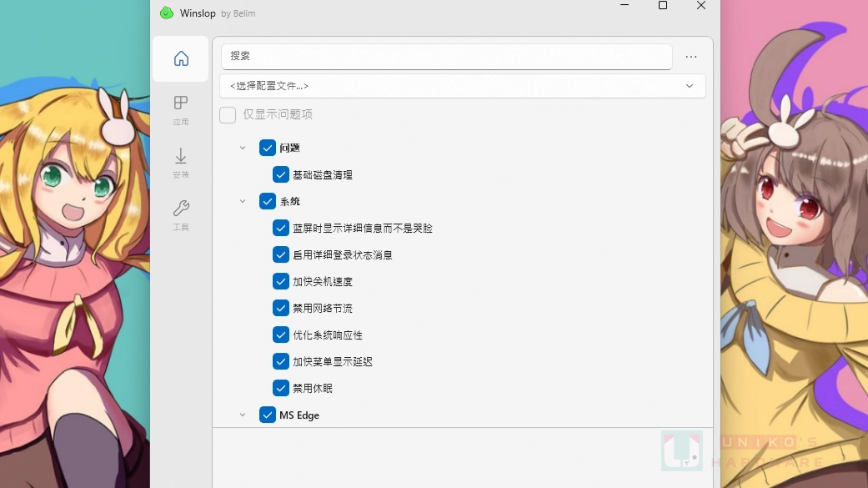Maximize the Winslop window
This screenshot has width=868, height=488.
663,5
